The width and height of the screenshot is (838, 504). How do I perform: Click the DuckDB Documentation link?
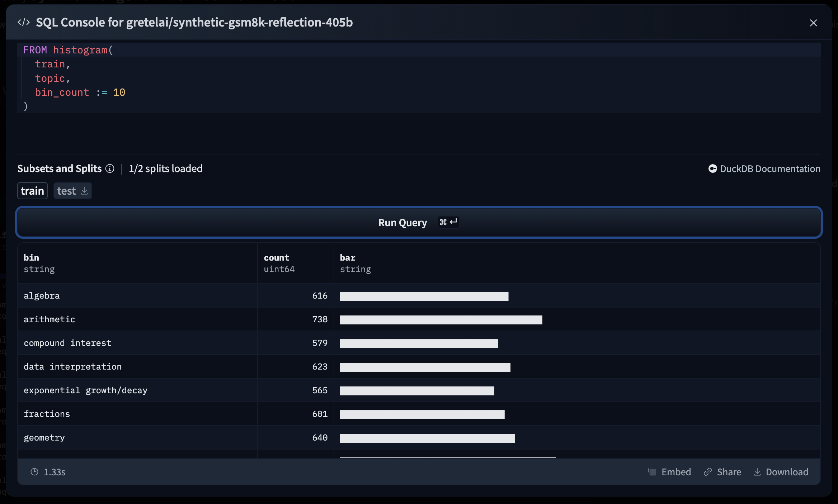pyautogui.click(x=764, y=168)
